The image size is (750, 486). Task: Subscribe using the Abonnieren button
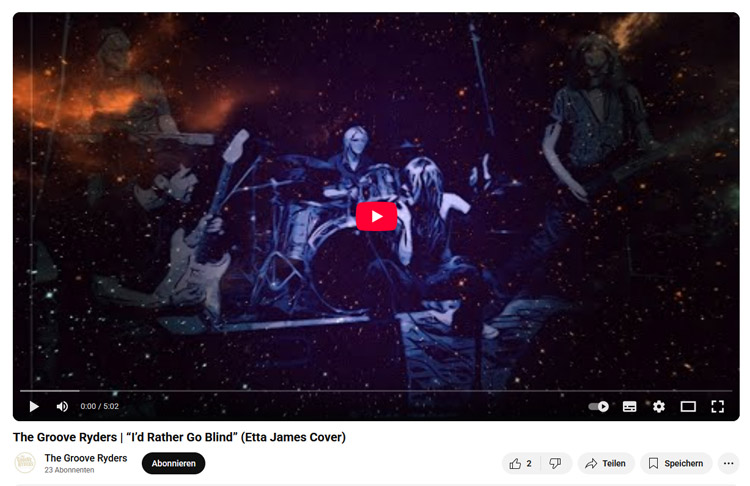point(174,464)
